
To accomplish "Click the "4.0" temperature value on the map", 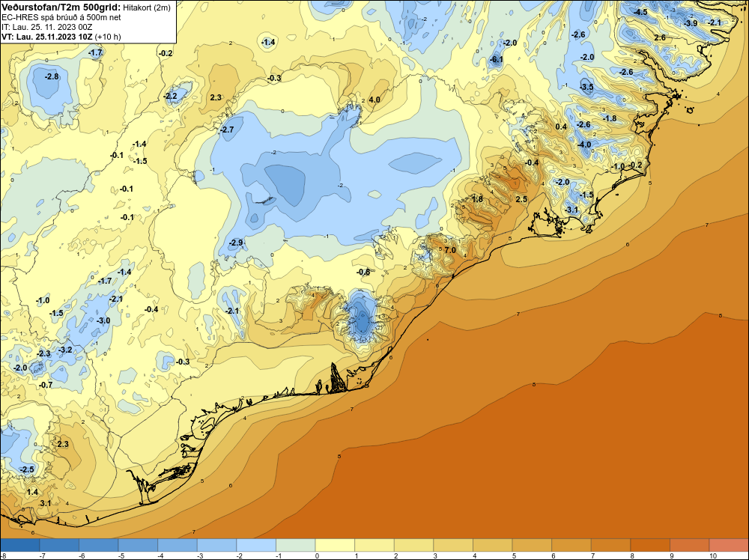I will (374, 100).
